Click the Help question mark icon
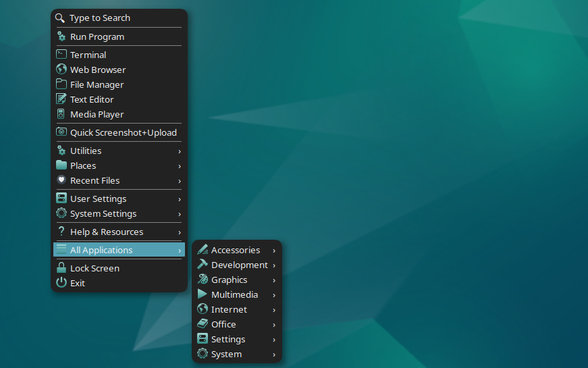588x368 pixels. [x=61, y=231]
